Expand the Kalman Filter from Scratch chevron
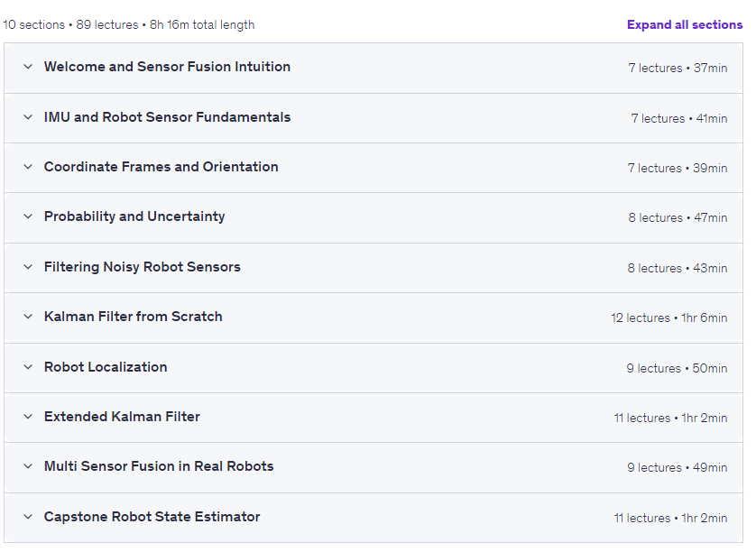Image resolution: width=756 pixels, height=552 pixels. pos(28,317)
